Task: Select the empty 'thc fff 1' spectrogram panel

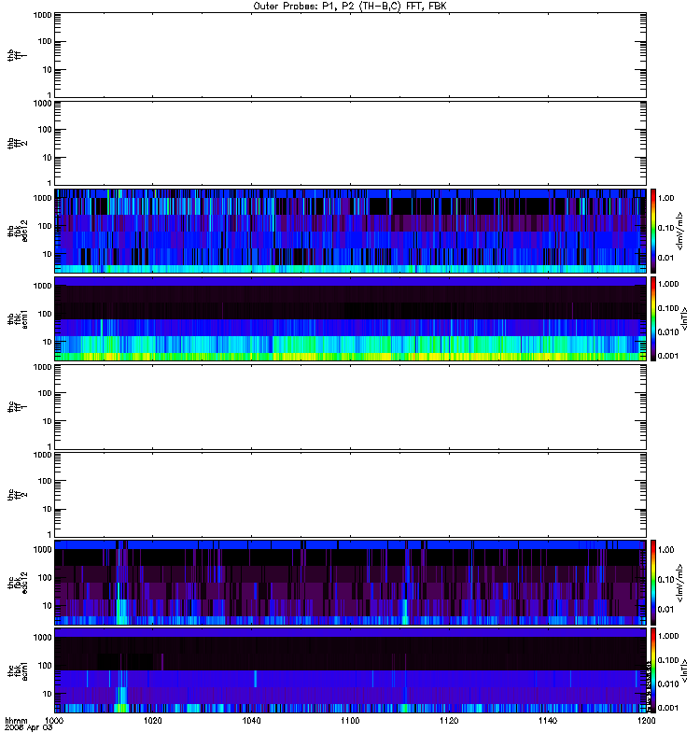Action: (x=350, y=407)
